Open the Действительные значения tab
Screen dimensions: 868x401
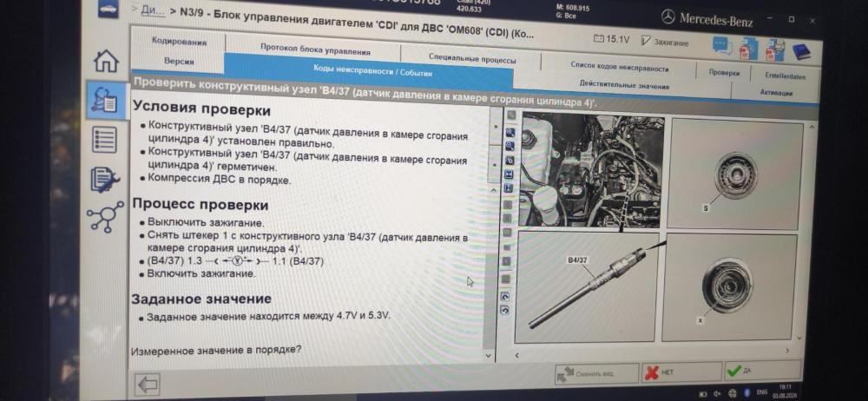(x=624, y=86)
